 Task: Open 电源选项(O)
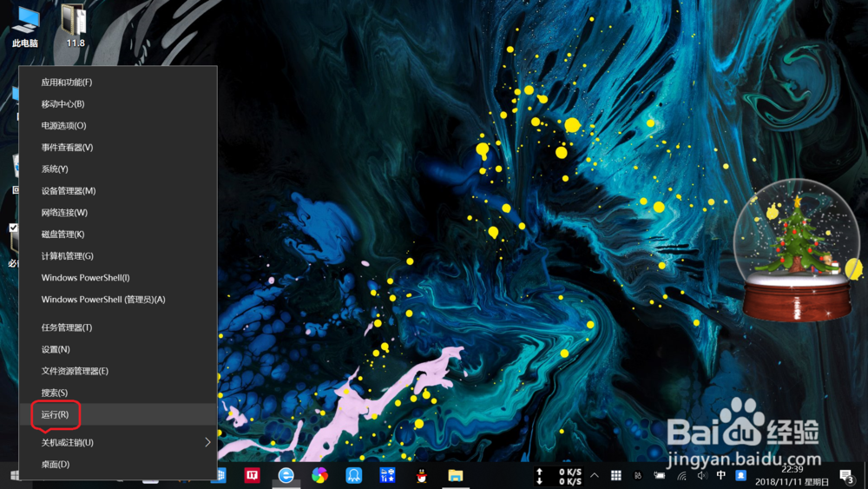(x=118, y=125)
